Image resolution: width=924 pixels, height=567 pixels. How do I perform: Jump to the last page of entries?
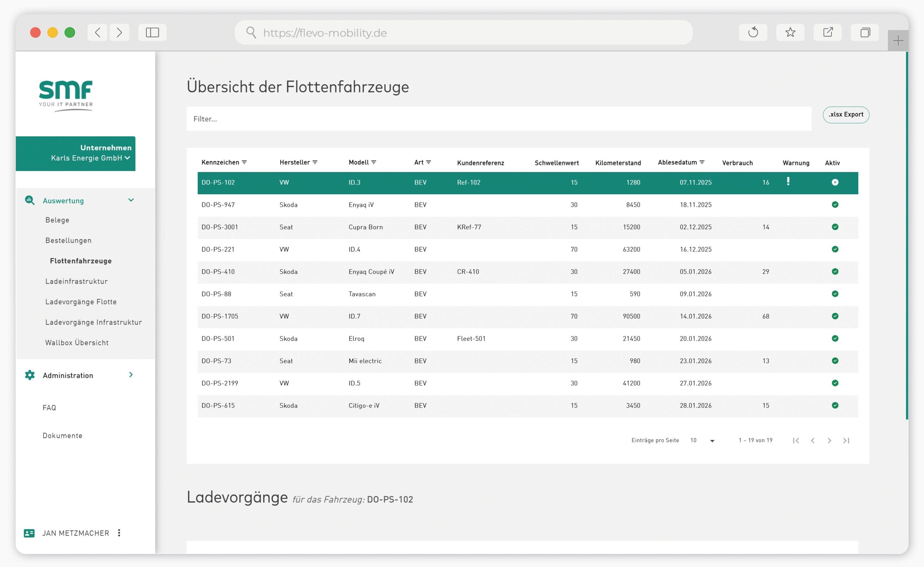point(846,441)
